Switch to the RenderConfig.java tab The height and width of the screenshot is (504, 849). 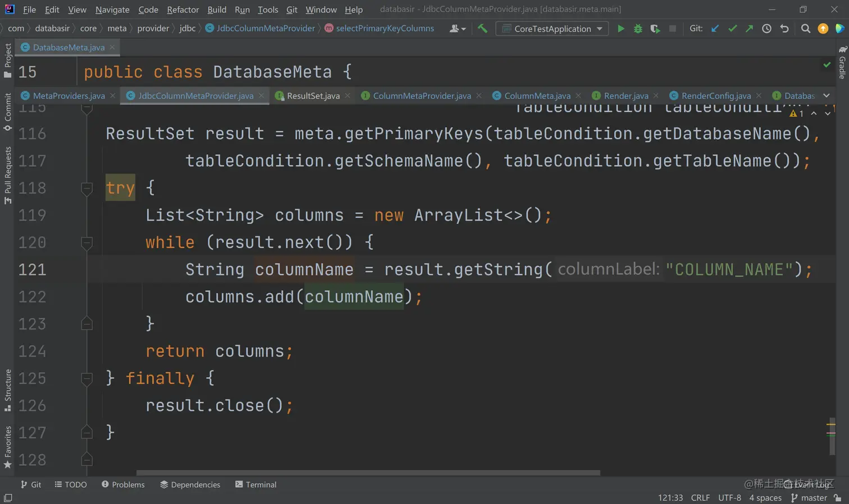716,95
